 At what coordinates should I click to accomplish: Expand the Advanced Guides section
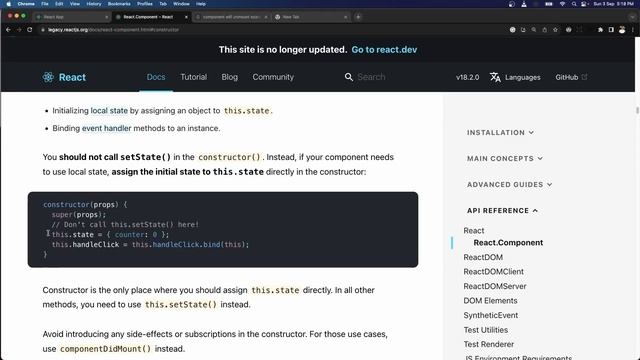click(x=509, y=184)
